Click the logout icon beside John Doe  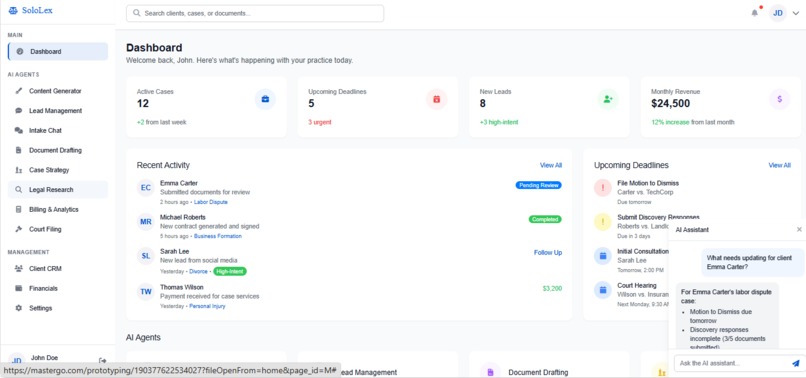pos(102,361)
